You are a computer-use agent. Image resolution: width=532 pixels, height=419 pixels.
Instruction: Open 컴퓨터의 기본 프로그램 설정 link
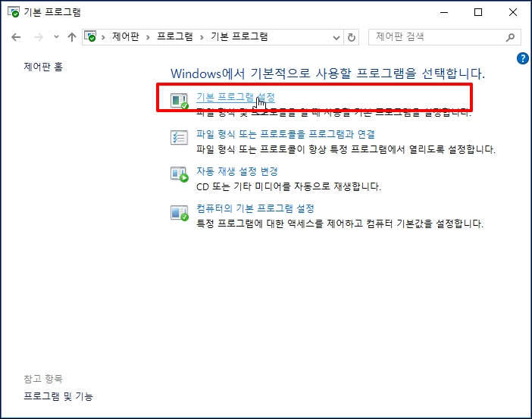[255, 208]
